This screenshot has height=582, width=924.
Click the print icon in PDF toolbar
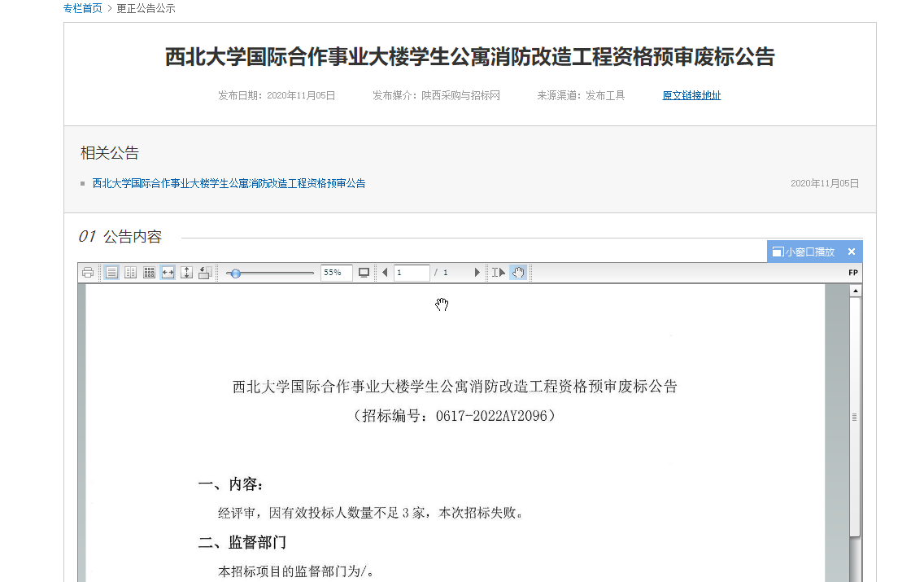pyautogui.click(x=88, y=273)
